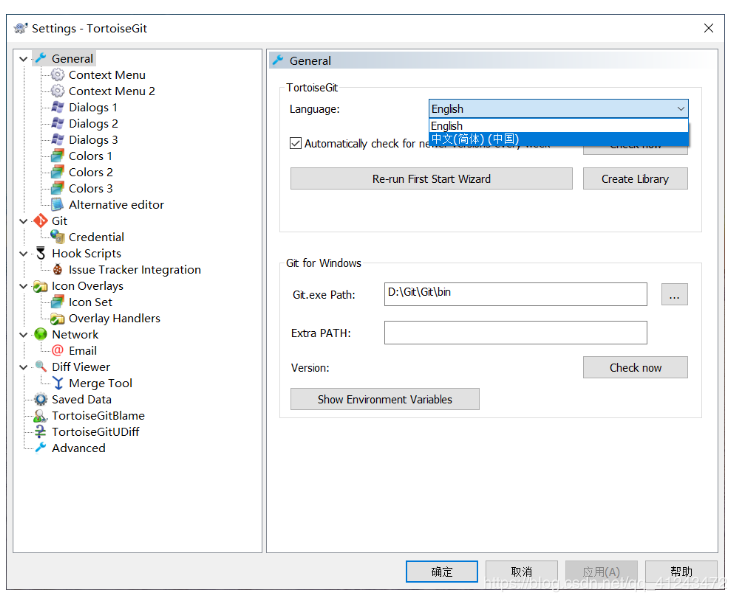Collapse the Git tree node
737x602 pixels.
coord(23,221)
